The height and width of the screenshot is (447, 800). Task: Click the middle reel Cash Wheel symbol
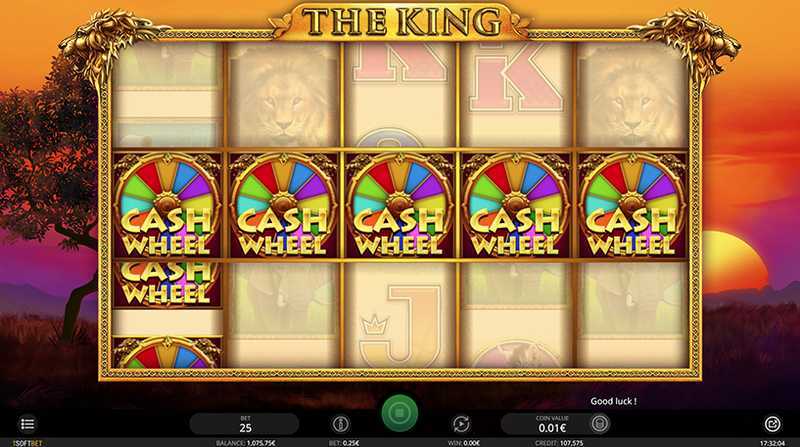399,205
